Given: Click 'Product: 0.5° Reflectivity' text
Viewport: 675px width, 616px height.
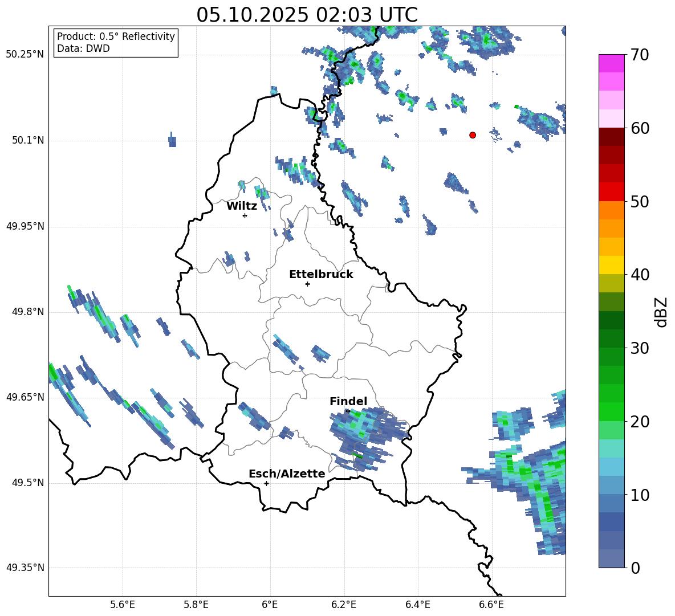Looking at the screenshot, I should (x=116, y=36).
